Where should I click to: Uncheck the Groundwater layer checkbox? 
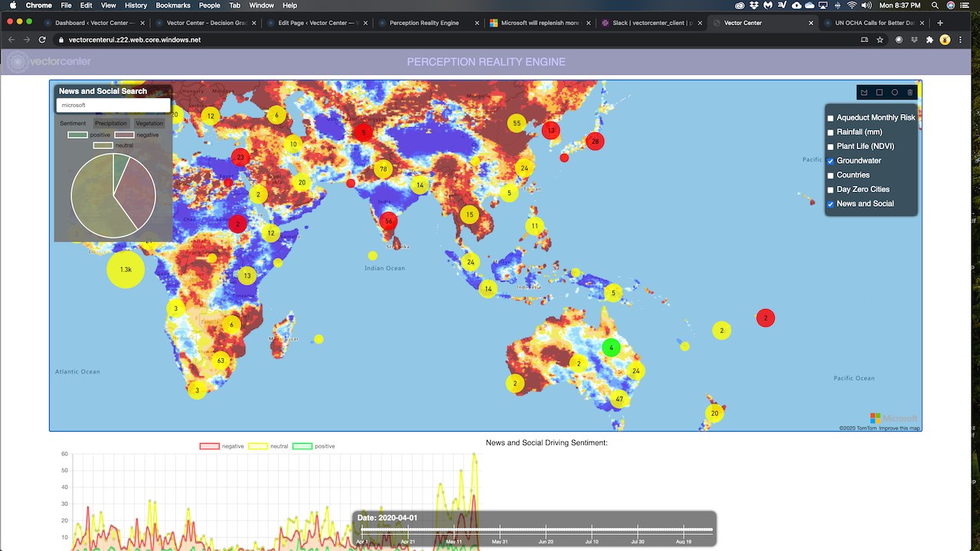tap(831, 161)
